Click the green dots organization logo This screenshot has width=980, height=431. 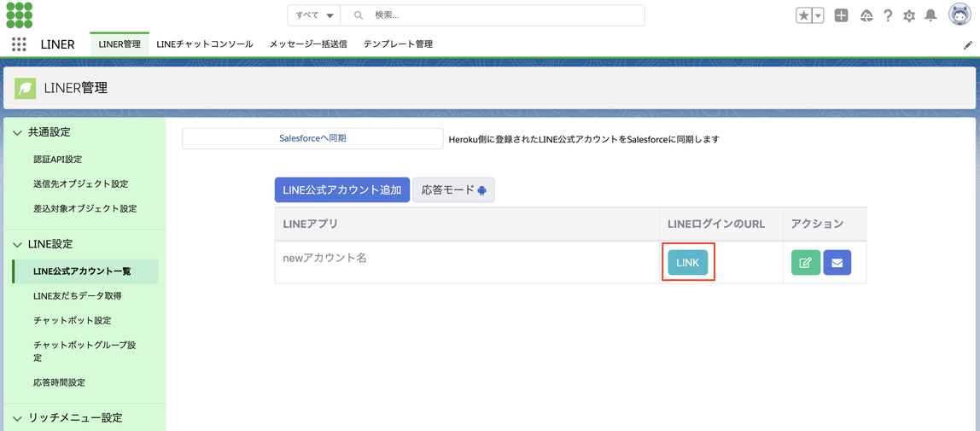pos(20,15)
